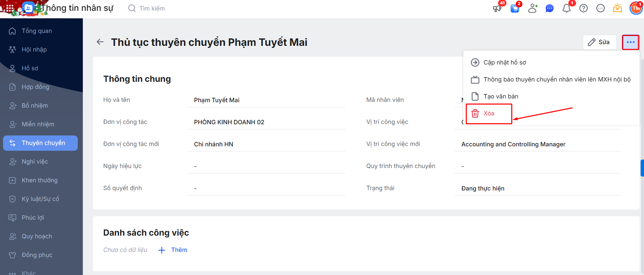Open the user avatar account menu
This screenshot has width=644, height=275.
click(x=636, y=8)
